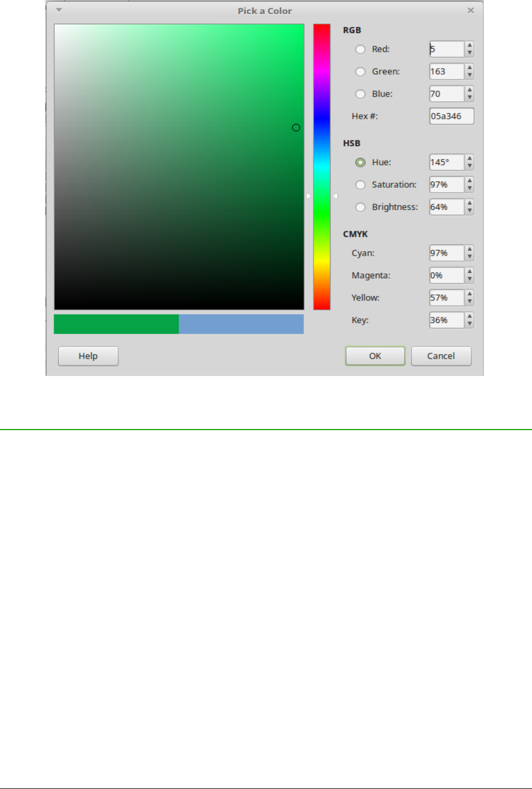532x789 pixels.
Task: Open the title bar window menu arrow
Action: tap(59, 10)
